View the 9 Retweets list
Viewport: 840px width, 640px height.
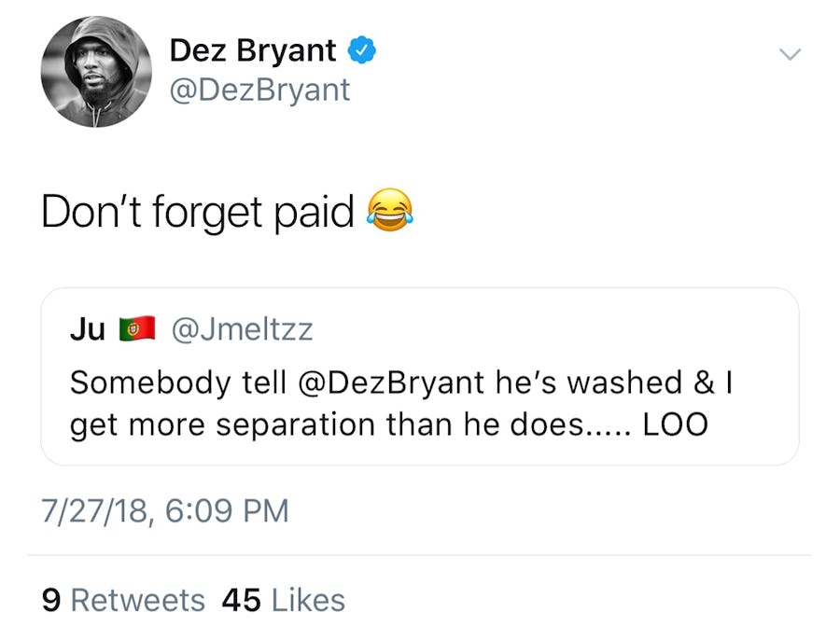pyautogui.click(x=123, y=600)
